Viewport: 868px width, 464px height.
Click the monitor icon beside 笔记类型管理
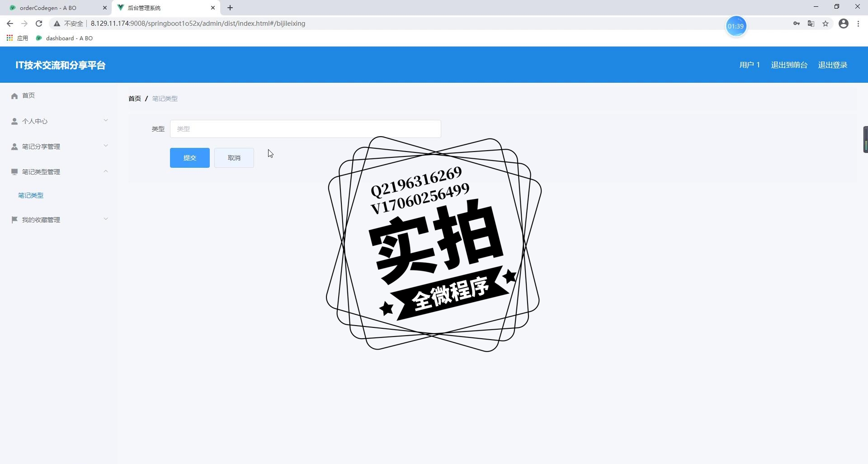(14, 172)
